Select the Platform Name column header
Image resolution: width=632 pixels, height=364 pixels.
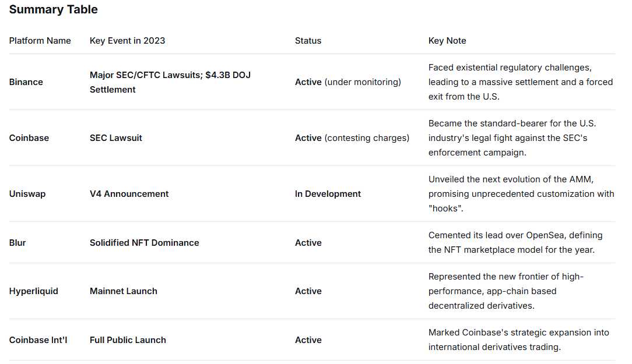40,41
